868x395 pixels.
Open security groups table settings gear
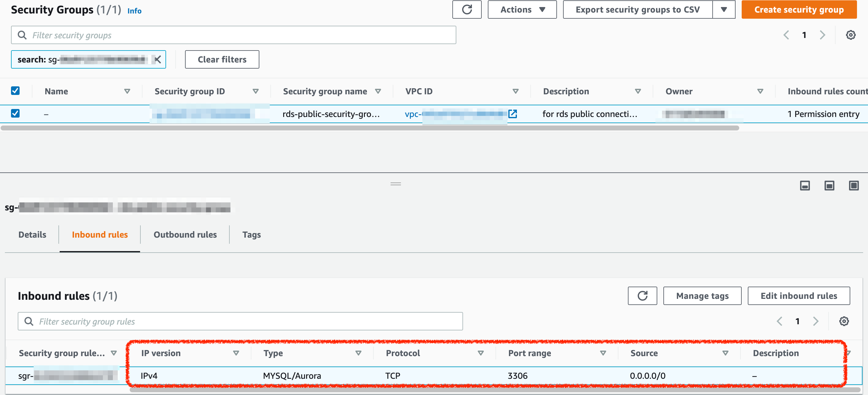point(851,35)
